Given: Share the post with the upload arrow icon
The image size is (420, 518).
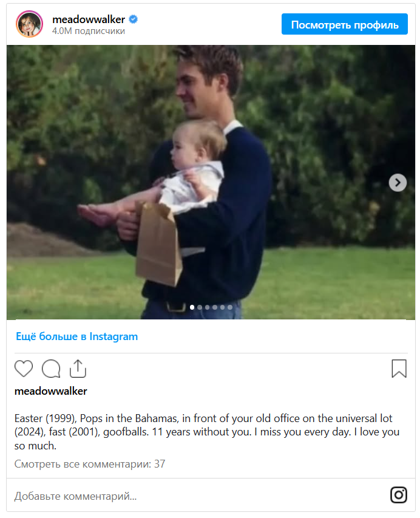Looking at the screenshot, I should point(78,369).
